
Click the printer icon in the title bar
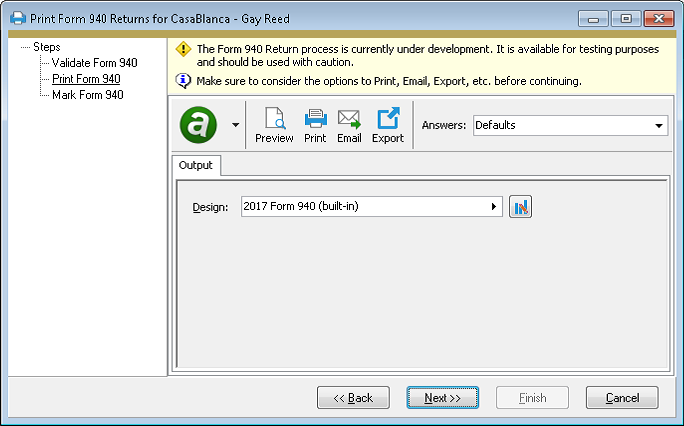(18, 18)
